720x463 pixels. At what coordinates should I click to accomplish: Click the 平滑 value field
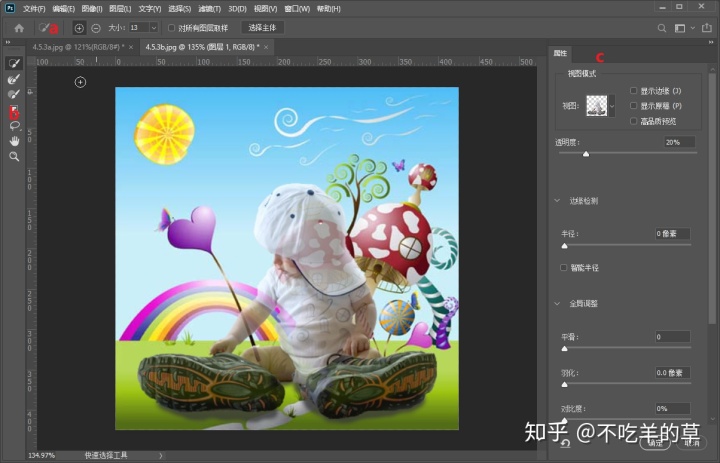(x=672, y=337)
